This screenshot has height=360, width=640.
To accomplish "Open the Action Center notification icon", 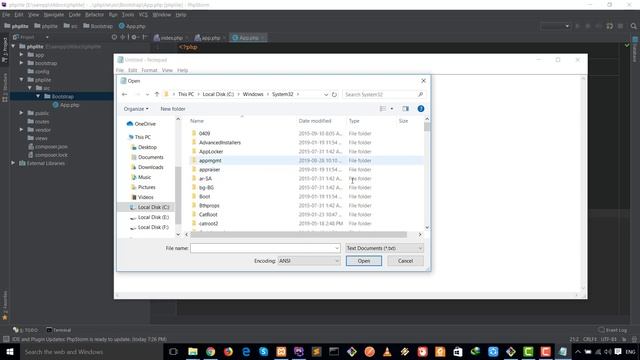I will (x=618, y=351).
